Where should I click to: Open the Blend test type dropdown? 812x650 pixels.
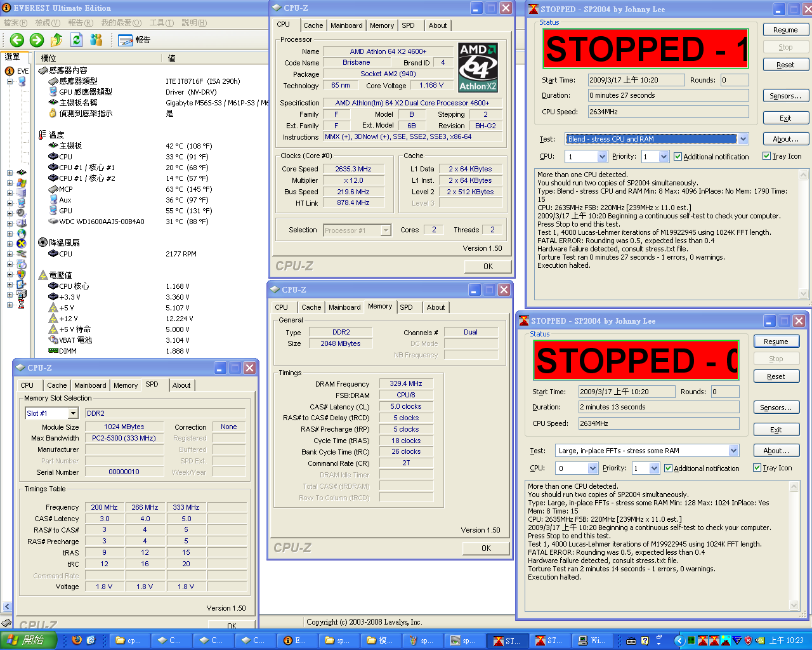[x=743, y=139]
